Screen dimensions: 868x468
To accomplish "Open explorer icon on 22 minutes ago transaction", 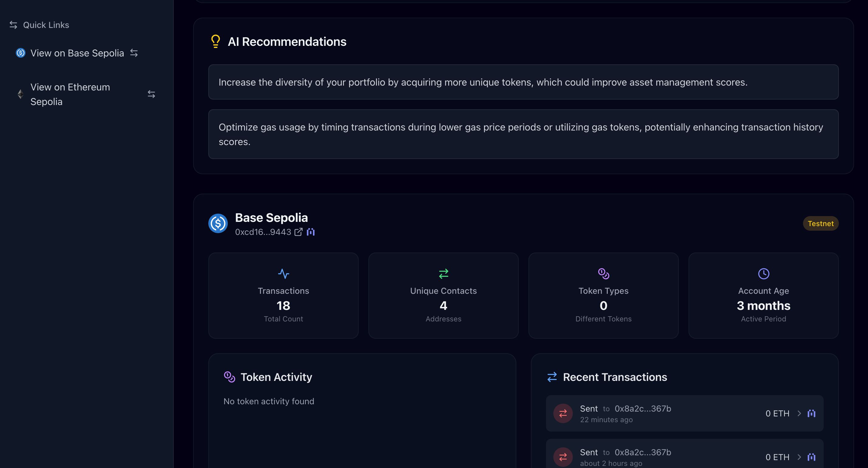I will (x=812, y=413).
